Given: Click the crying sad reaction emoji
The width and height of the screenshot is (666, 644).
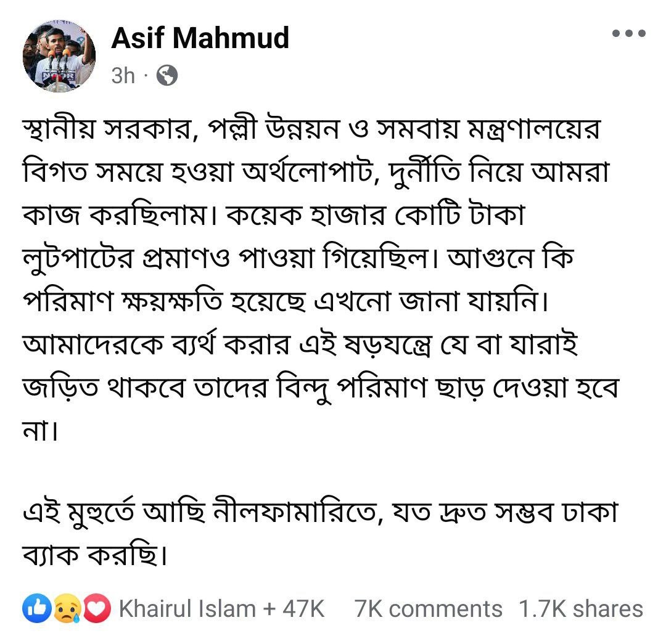Looking at the screenshot, I should 67,608.
